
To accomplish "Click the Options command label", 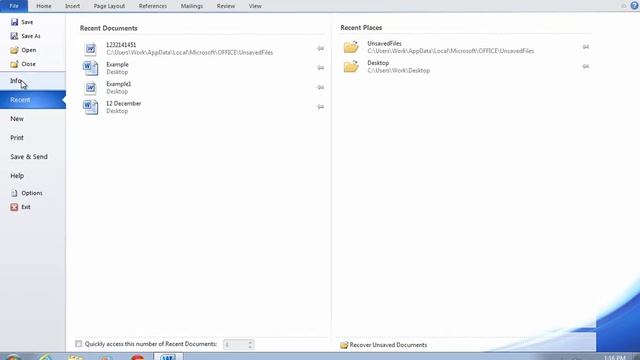I will 32,193.
